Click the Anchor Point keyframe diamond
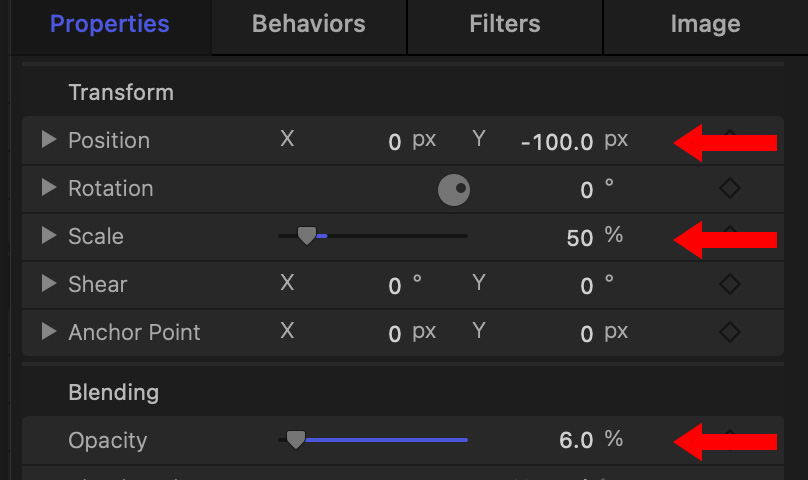808x480 pixels. (x=730, y=332)
